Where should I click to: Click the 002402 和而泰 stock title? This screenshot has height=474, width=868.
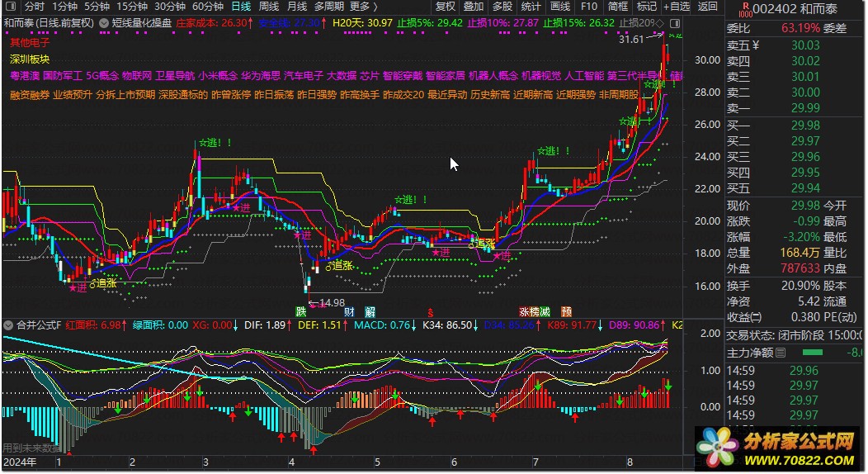(x=795, y=9)
